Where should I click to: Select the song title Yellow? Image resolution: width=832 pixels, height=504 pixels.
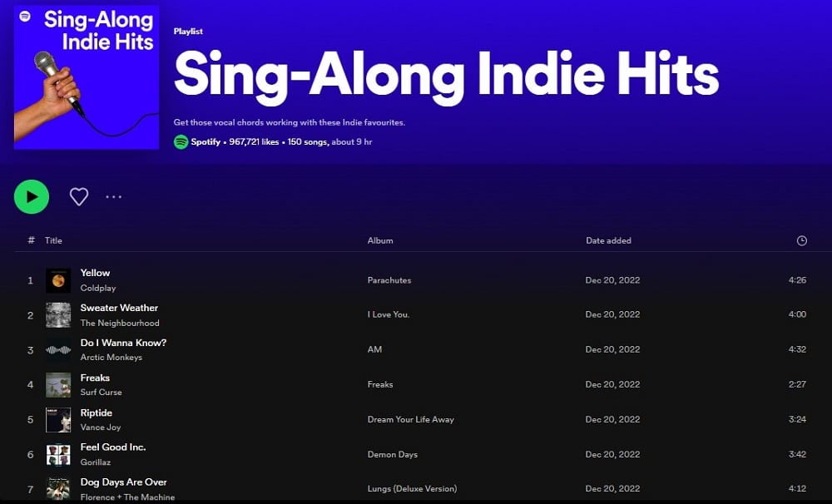coord(95,273)
